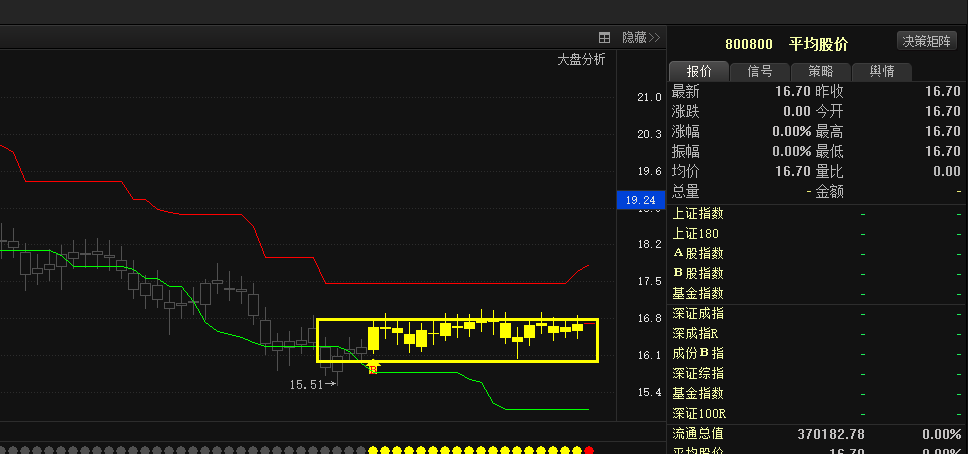Select the 上证180 row
The width and height of the screenshot is (968, 454).
coord(817,233)
